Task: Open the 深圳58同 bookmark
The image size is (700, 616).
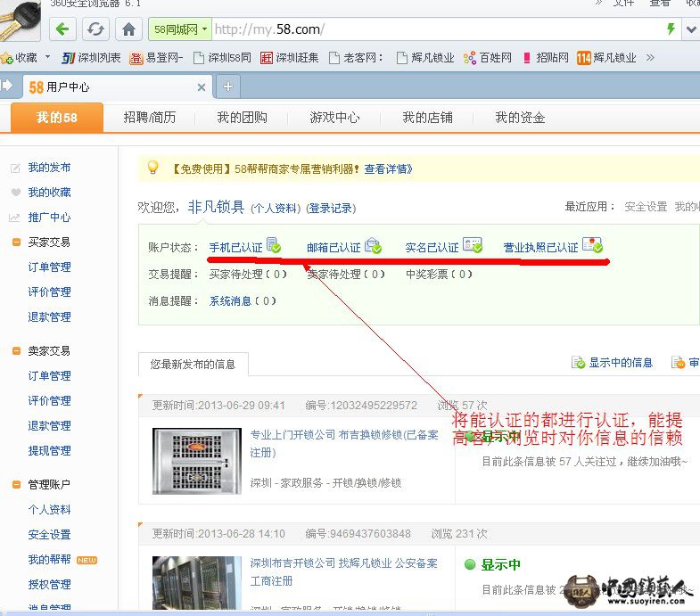Action: coord(222,58)
